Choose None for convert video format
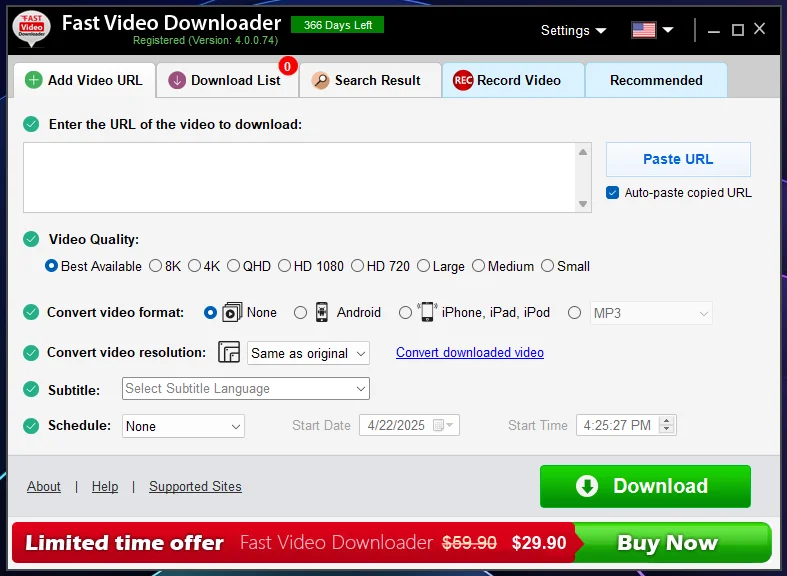 pos(210,313)
